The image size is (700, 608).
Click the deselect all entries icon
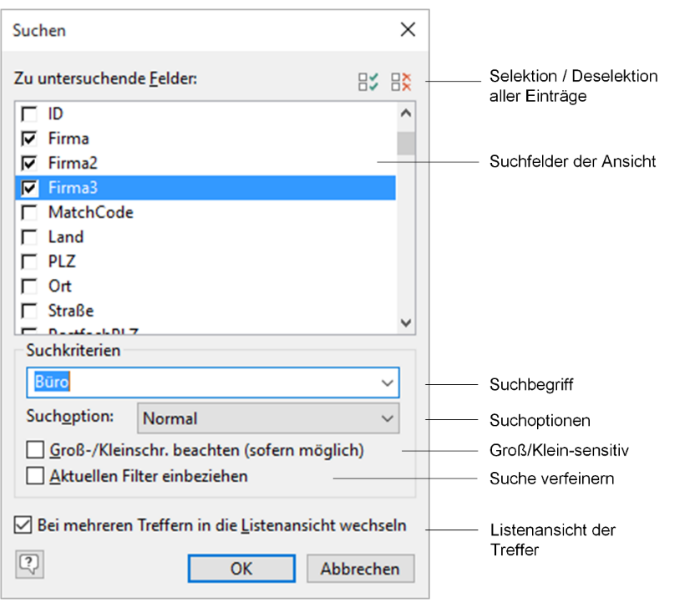[x=402, y=82]
